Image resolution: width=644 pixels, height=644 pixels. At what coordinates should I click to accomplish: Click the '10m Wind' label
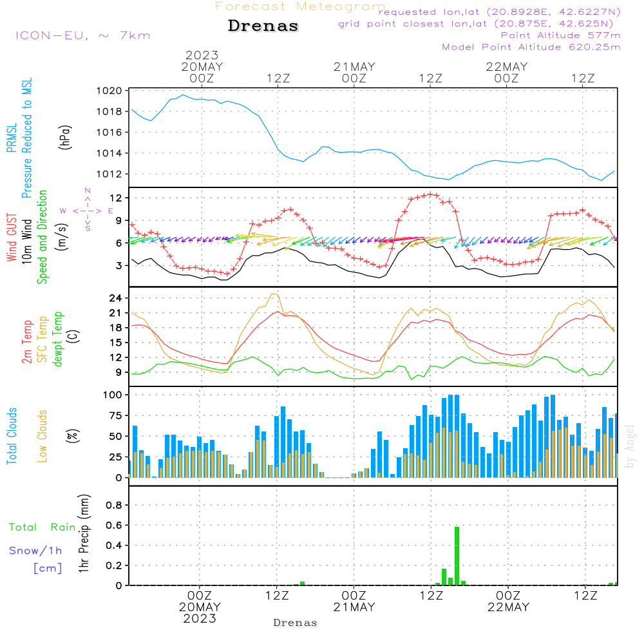26,241
